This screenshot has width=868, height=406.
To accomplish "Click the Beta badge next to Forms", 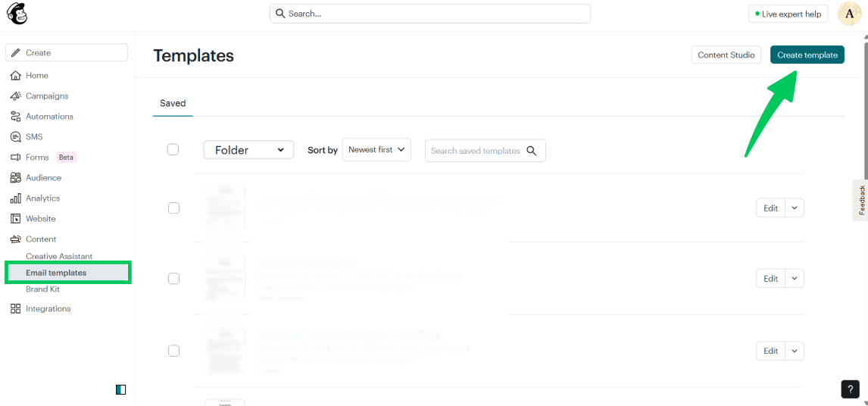I will (66, 158).
